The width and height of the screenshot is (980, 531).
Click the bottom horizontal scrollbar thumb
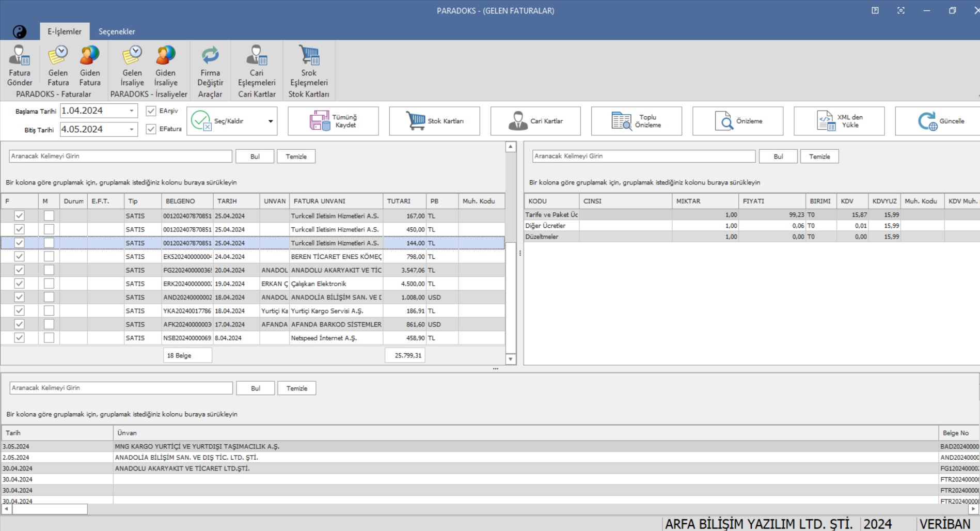point(50,509)
